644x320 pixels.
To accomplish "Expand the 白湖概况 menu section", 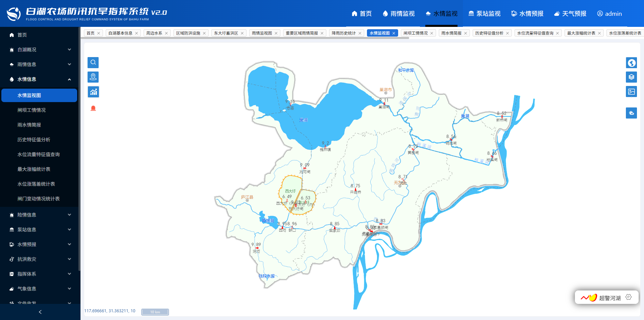I will 40,50.
